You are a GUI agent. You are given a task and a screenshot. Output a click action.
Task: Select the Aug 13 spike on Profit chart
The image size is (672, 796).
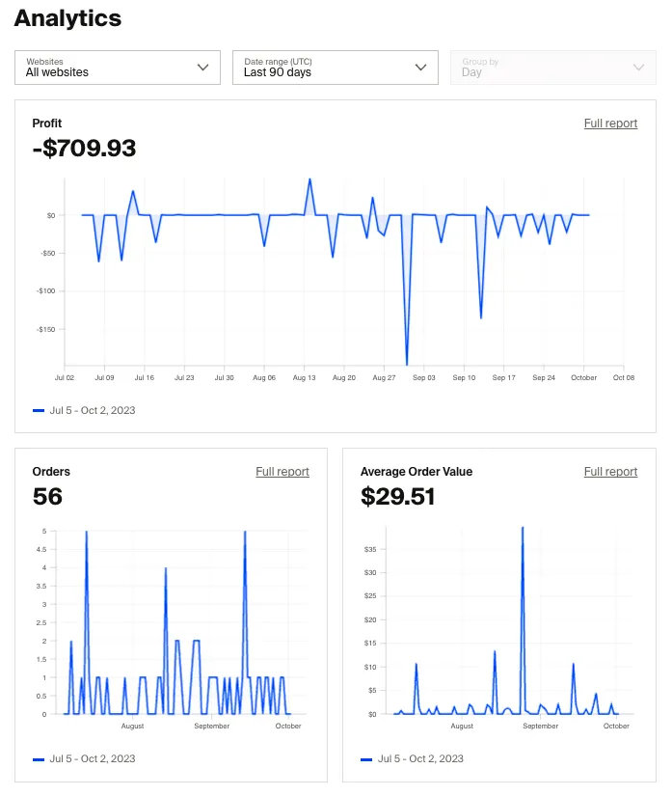[310, 179]
